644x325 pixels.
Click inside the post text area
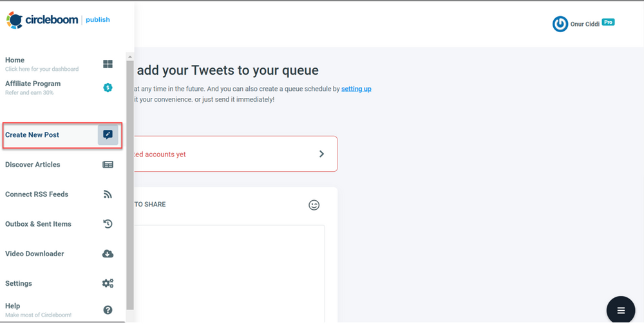point(225,270)
